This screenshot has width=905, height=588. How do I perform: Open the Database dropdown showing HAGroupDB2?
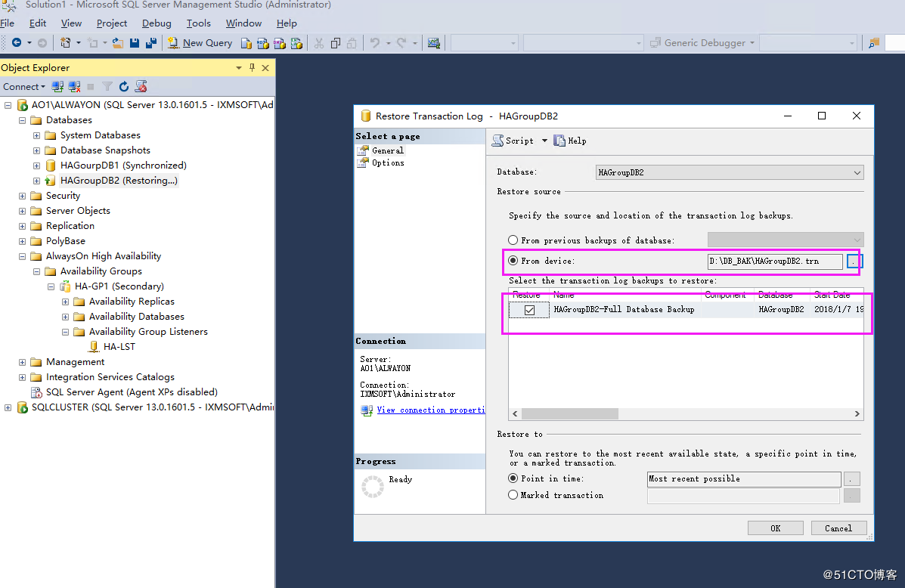click(x=855, y=172)
